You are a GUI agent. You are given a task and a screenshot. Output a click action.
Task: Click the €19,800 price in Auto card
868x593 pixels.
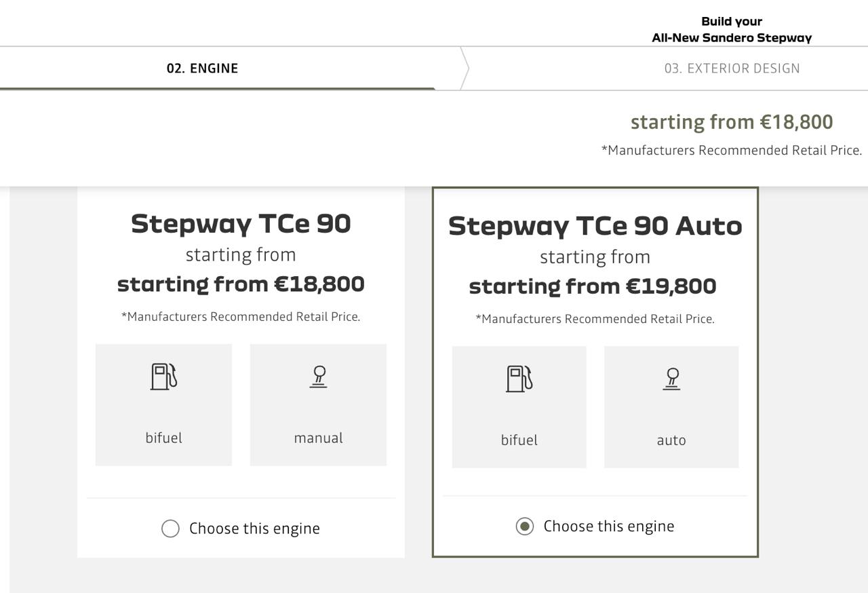pos(670,286)
